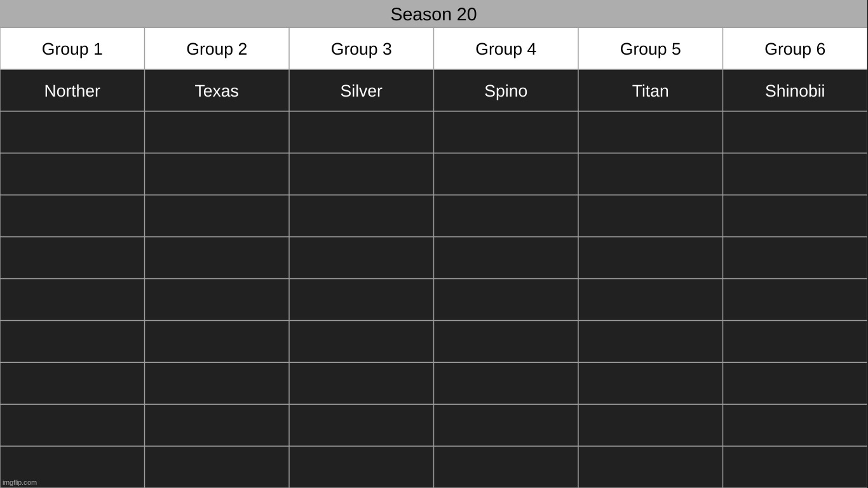Viewport: 868px width, 488px height.
Task: Select the blank cell directly below Shinobii
Action: tap(795, 132)
